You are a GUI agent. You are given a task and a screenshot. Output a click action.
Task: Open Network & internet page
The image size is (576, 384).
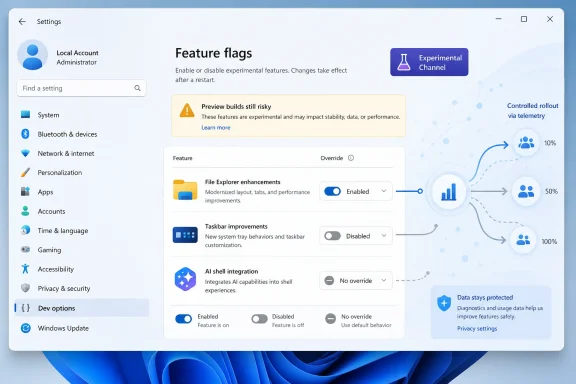point(82,153)
